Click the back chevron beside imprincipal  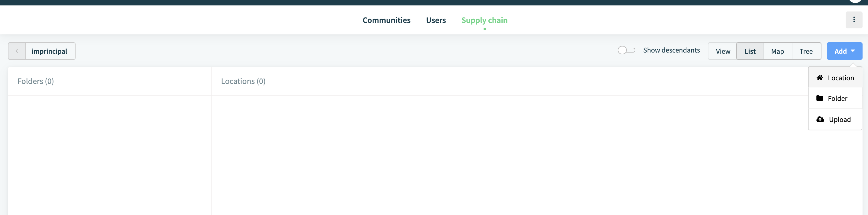pos(17,51)
